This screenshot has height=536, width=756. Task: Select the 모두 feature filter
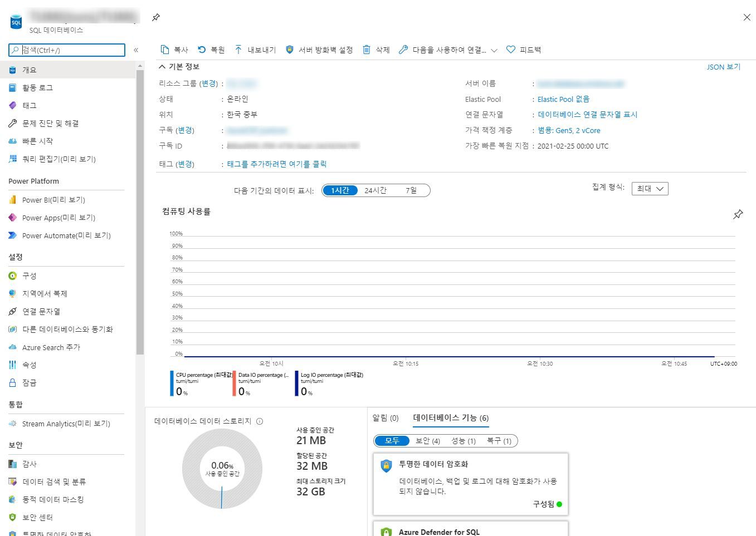click(x=392, y=441)
